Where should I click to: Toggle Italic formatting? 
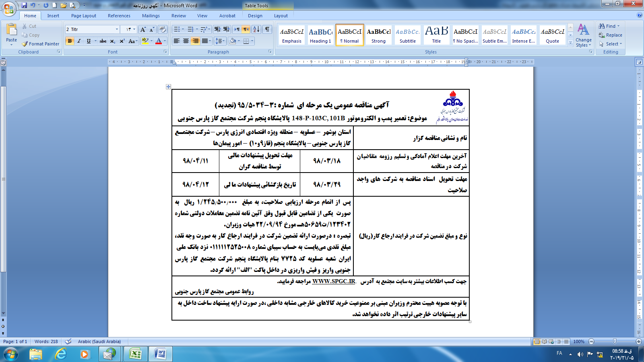[x=79, y=41]
